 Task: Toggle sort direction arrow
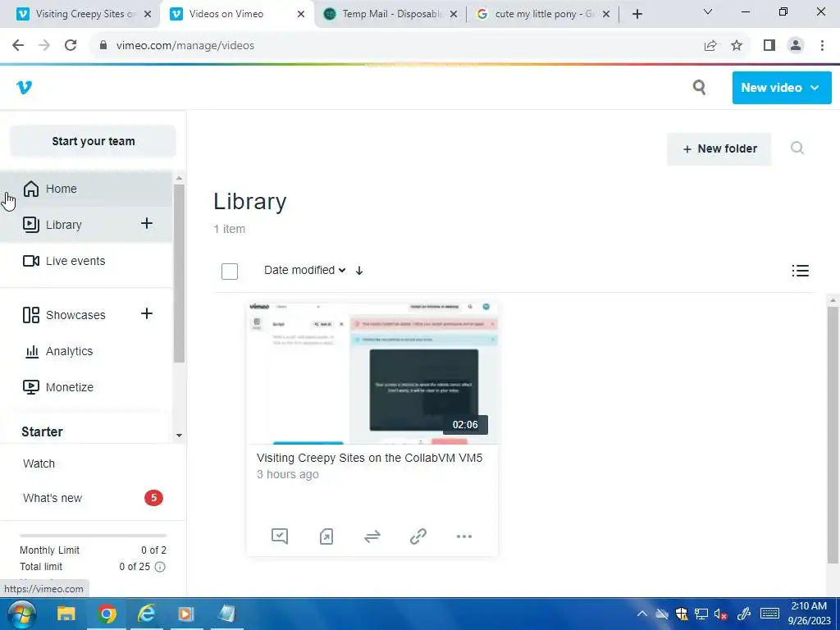point(359,271)
